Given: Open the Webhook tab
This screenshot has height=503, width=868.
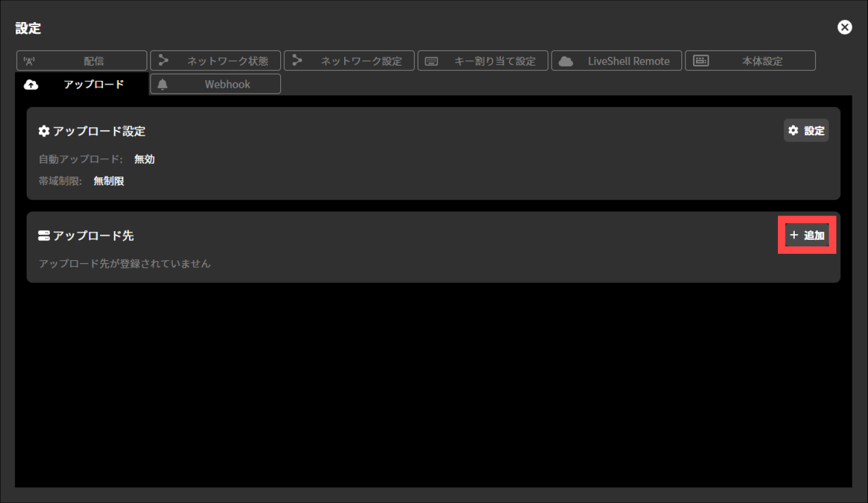Looking at the screenshot, I should (216, 84).
